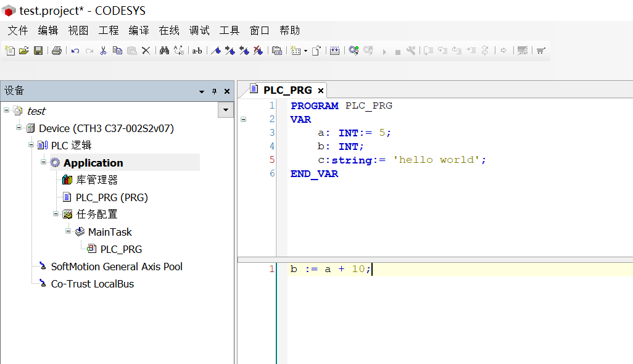Open Find with the binoculars icon
Image resolution: width=633 pixels, height=364 pixels.
click(165, 50)
